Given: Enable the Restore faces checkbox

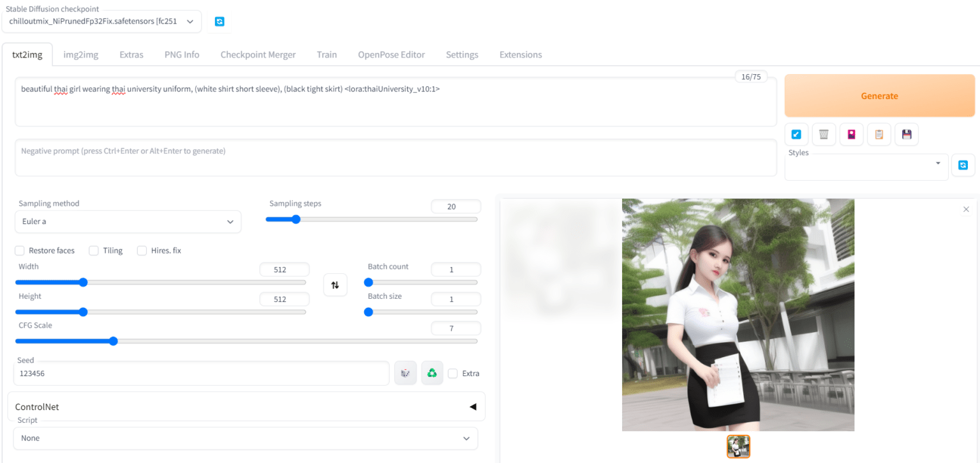Looking at the screenshot, I should [x=20, y=250].
